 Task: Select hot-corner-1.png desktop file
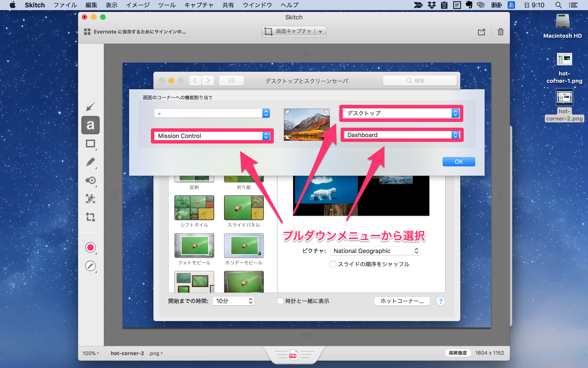tap(564, 68)
